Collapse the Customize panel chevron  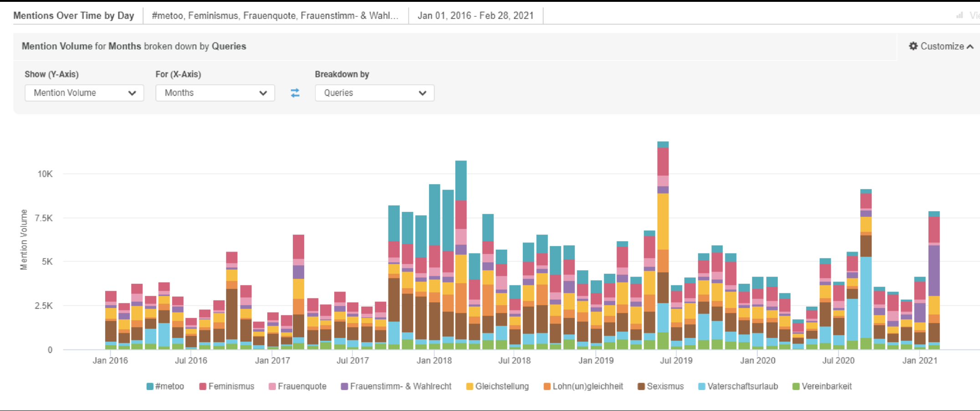pos(970,46)
